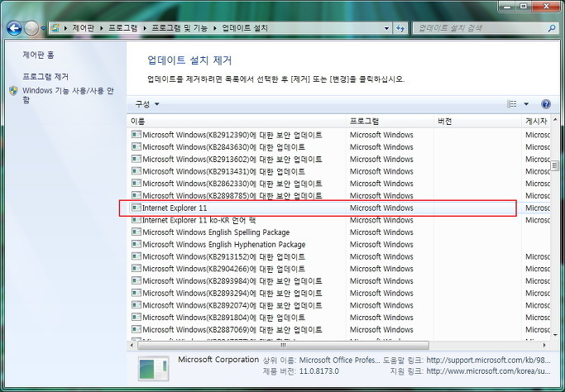Click icon of KB2893294 update

(x=136, y=293)
